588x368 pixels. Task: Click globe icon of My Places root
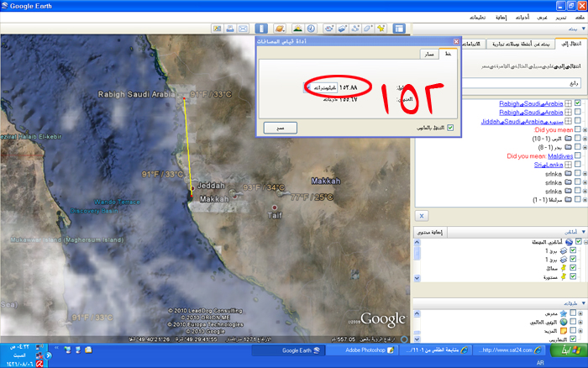pyautogui.click(x=570, y=242)
